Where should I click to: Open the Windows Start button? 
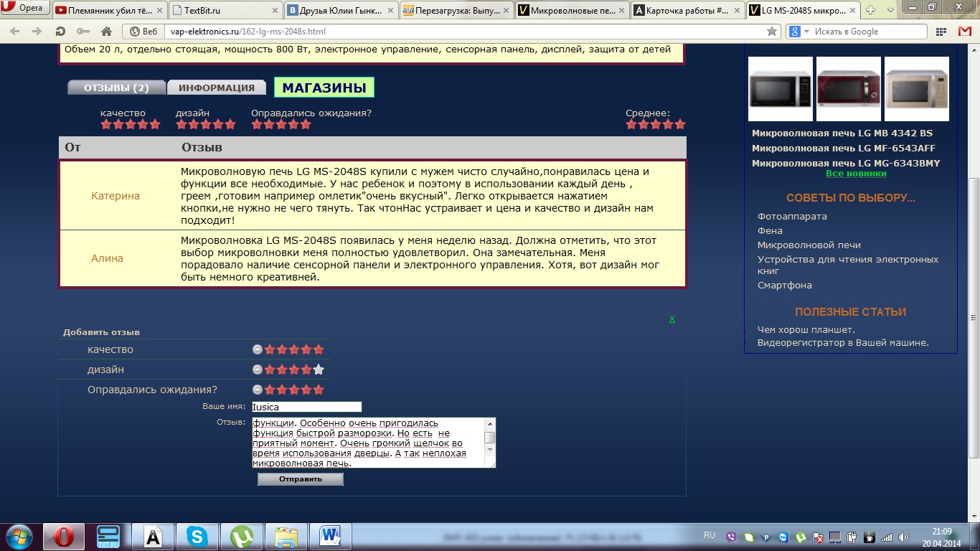(18, 536)
